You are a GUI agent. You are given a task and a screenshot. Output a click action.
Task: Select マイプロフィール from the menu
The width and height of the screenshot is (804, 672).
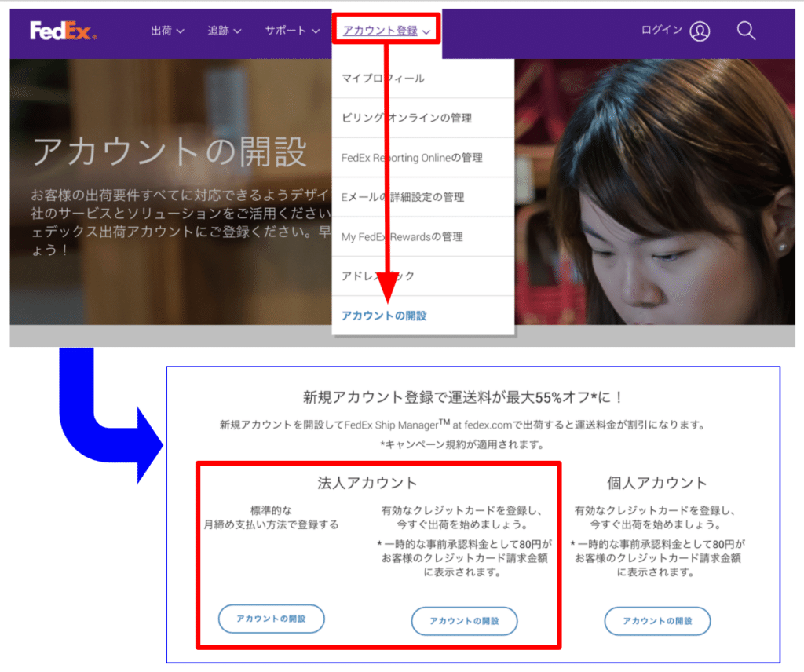pos(423,79)
